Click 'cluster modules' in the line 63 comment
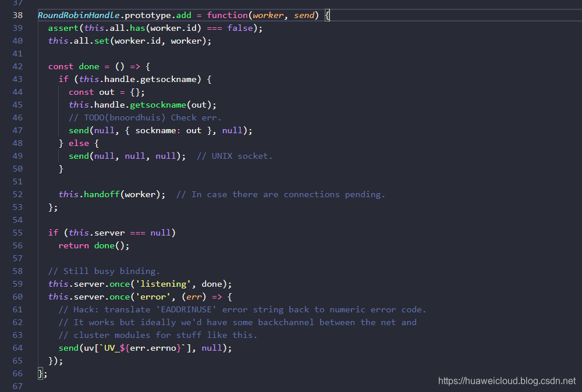Viewport: 582px width, 392px height. click(x=112, y=335)
